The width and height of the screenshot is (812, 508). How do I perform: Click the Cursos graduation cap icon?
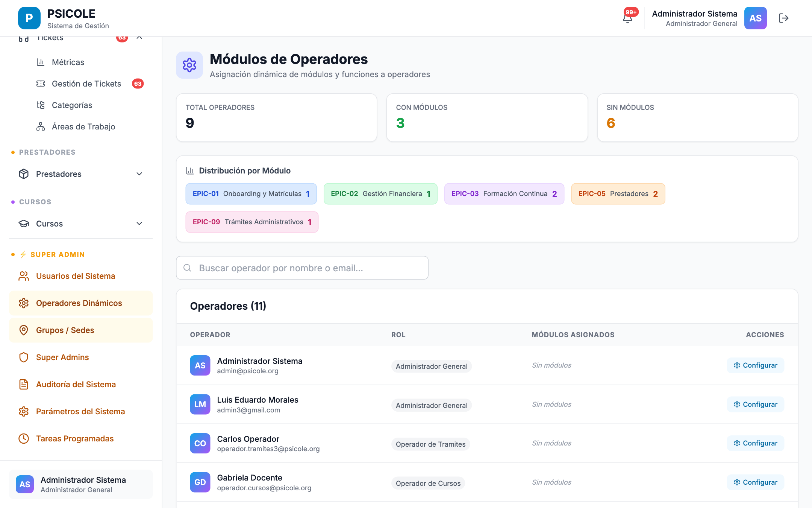coord(24,224)
